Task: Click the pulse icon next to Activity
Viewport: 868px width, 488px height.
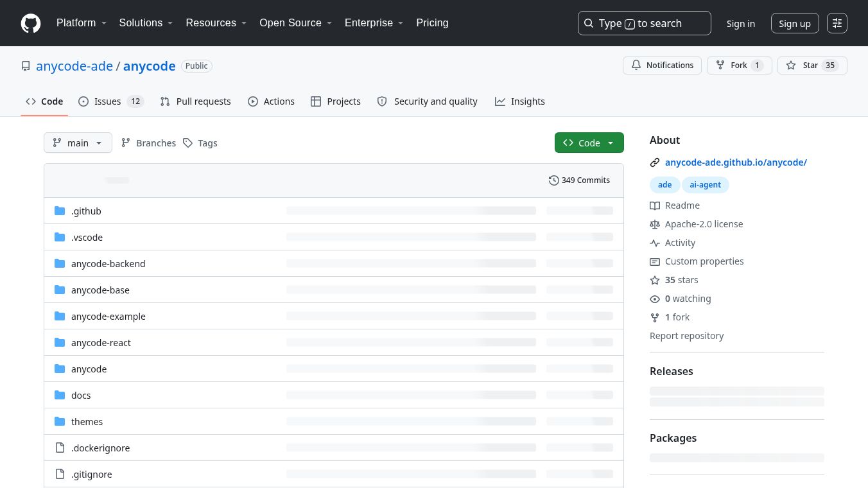Action: tap(655, 243)
